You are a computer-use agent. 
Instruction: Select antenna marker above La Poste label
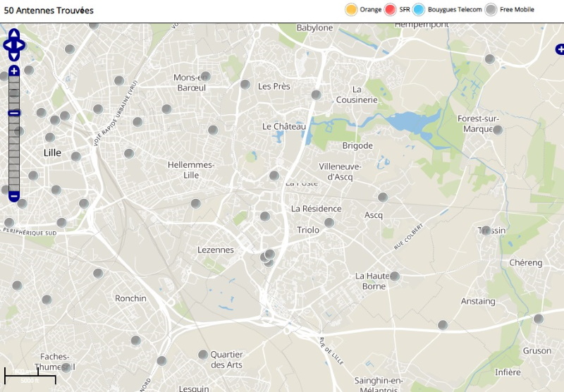(x=274, y=176)
